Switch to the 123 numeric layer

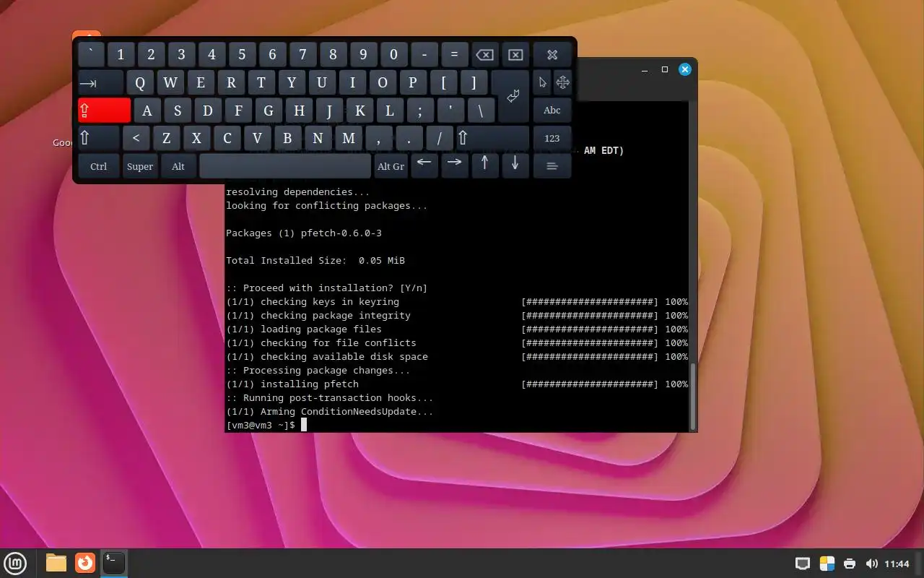(552, 137)
